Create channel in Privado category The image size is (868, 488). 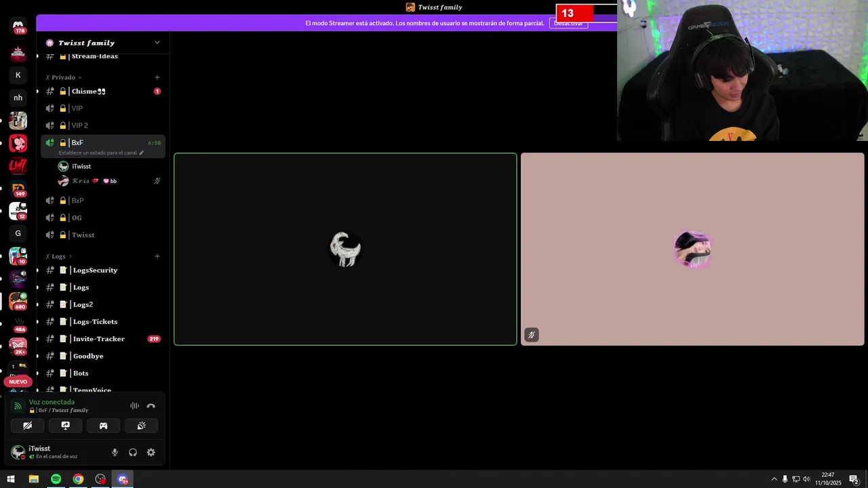pos(157,77)
